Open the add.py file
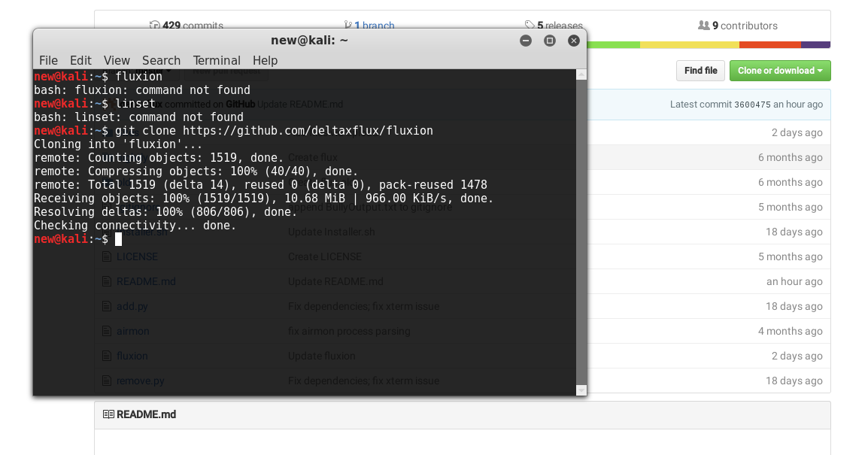The image size is (868, 455). (132, 307)
